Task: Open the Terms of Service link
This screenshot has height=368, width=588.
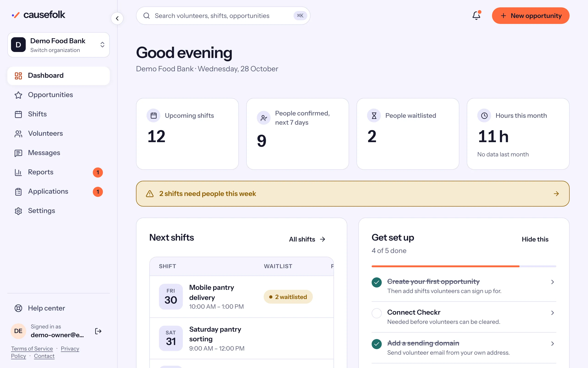Action: pyautogui.click(x=32, y=348)
